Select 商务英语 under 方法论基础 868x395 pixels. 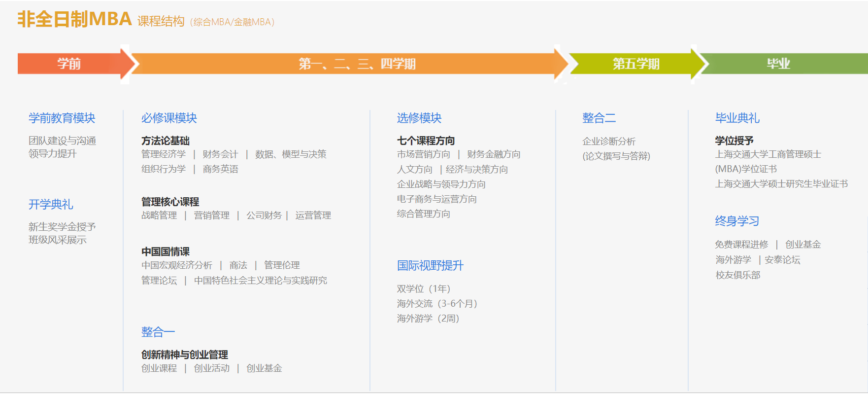coord(220,169)
